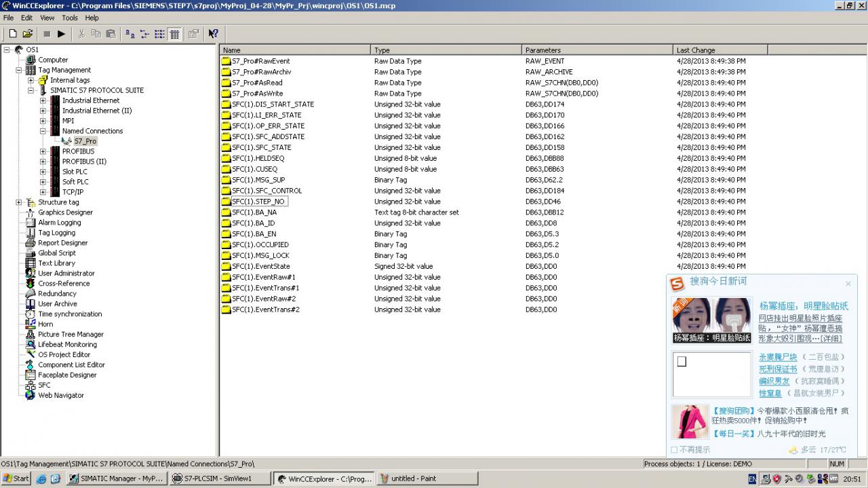Open the Alarm Logging editor icon
Image resolution: width=868 pixels, height=488 pixels.
(x=31, y=223)
